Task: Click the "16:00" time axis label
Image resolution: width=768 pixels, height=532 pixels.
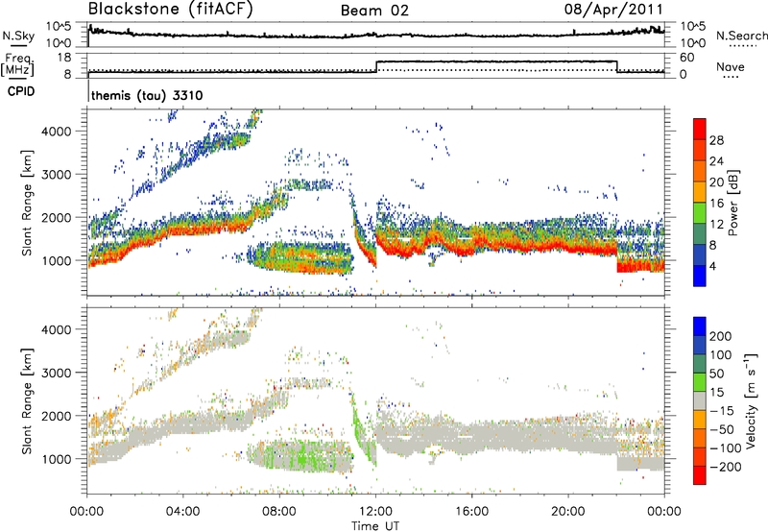Action: [x=471, y=512]
